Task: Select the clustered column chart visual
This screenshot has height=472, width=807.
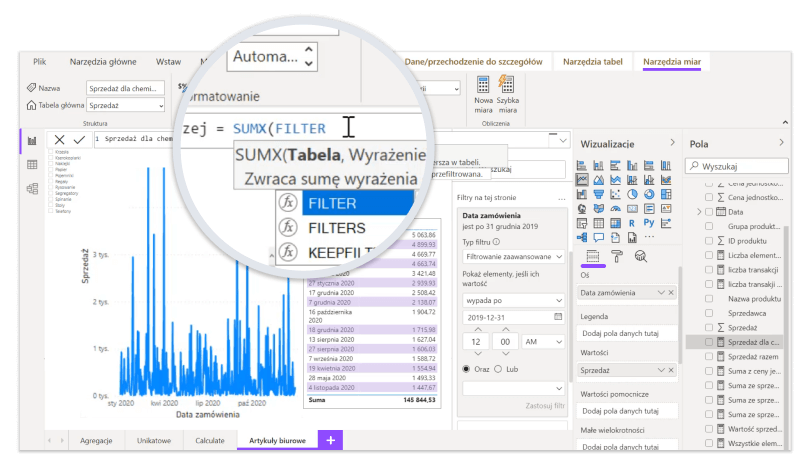Action: click(x=633, y=166)
